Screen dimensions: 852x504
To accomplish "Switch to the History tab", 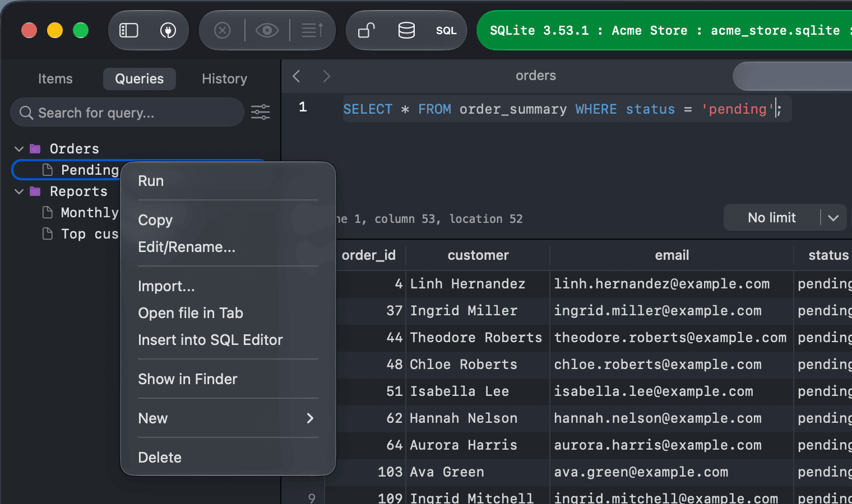I will coord(225,79).
